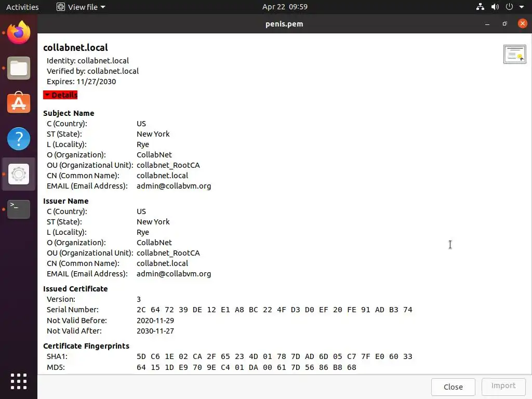The image size is (532, 399).
Task: Click Issuer Name organization CollabNet
Action: [x=154, y=243]
